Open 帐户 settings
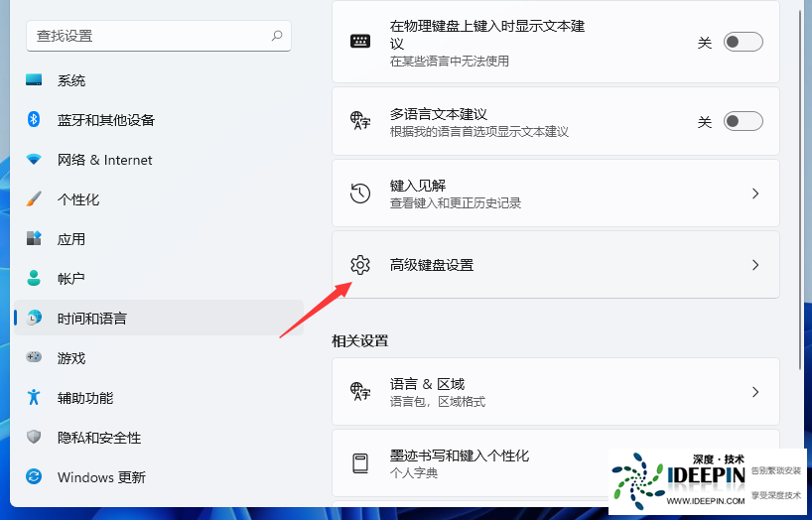Viewport: 812px width, 520px height. click(159, 279)
